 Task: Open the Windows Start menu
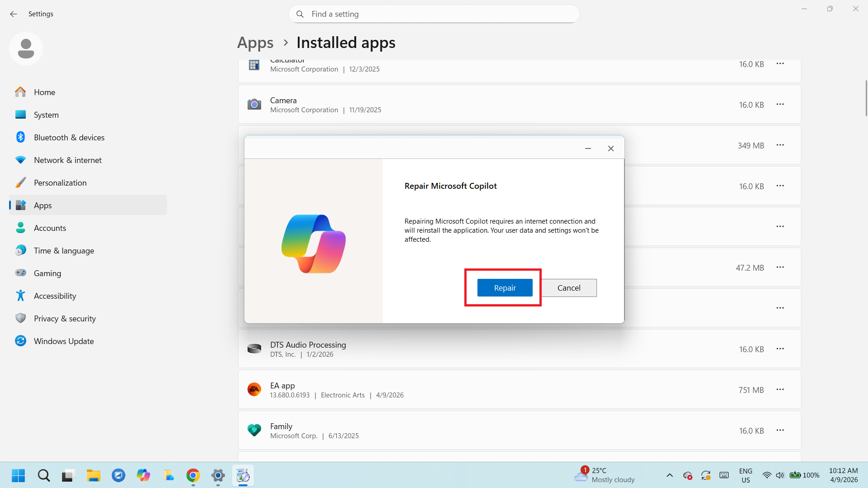(19, 476)
